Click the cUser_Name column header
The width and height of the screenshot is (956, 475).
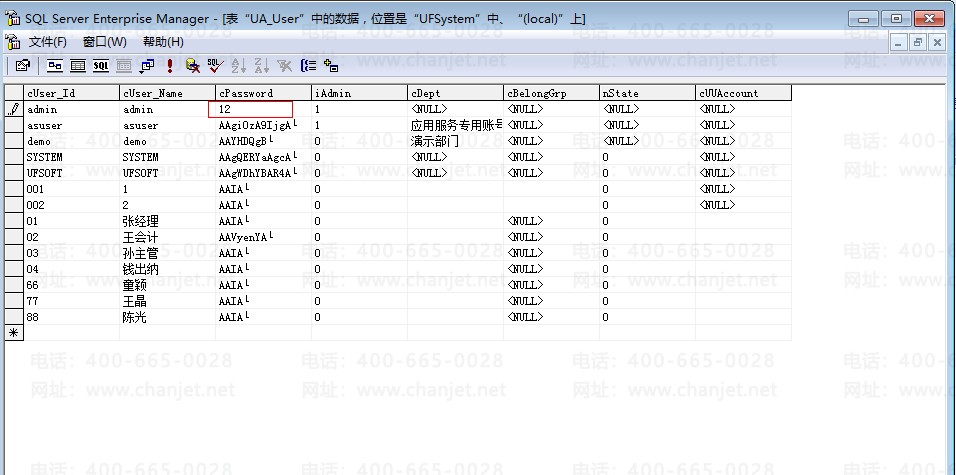pos(166,93)
